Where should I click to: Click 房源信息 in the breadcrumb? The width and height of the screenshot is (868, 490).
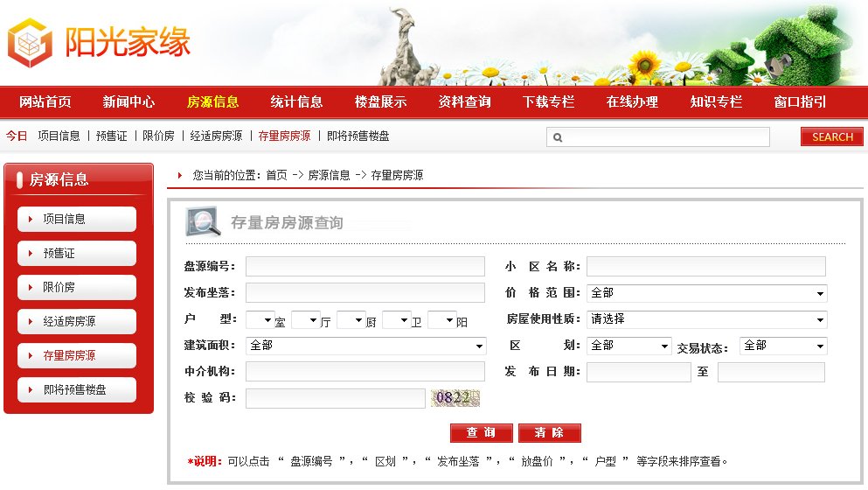329,175
